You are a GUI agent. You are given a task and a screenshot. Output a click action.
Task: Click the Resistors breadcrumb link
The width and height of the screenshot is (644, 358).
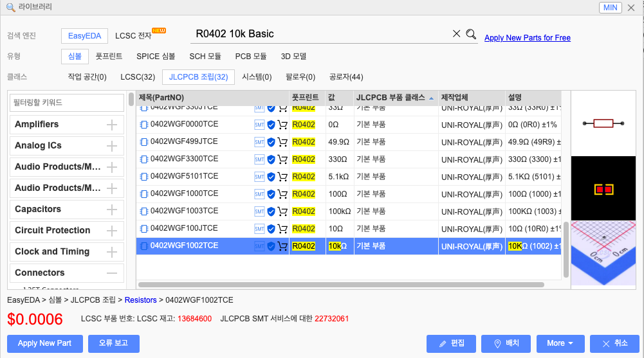click(140, 300)
